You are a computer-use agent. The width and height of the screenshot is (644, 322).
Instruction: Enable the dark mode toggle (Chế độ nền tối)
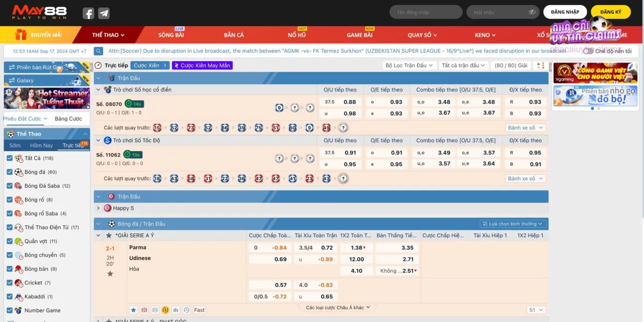click(x=588, y=51)
